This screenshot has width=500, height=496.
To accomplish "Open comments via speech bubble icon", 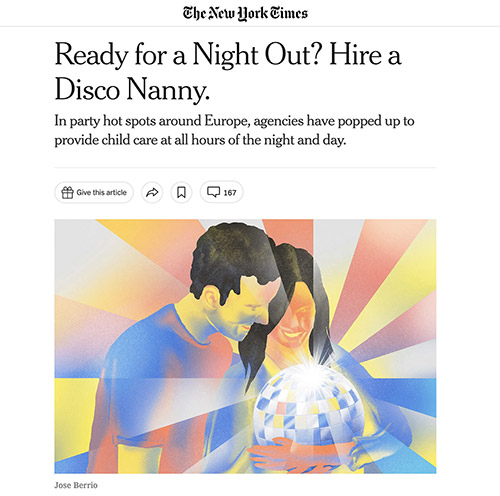I will click(x=213, y=192).
